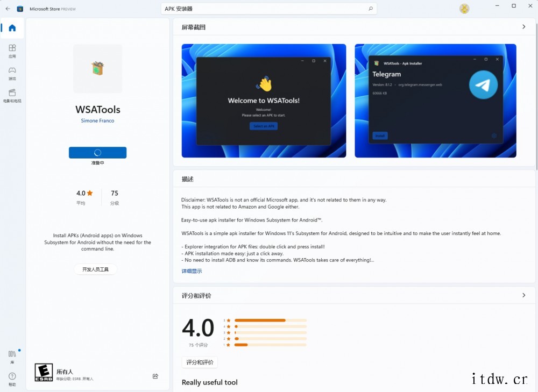The width and height of the screenshot is (538, 392).
Task: Click the search magnifier icon
Action: click(371, 9)
